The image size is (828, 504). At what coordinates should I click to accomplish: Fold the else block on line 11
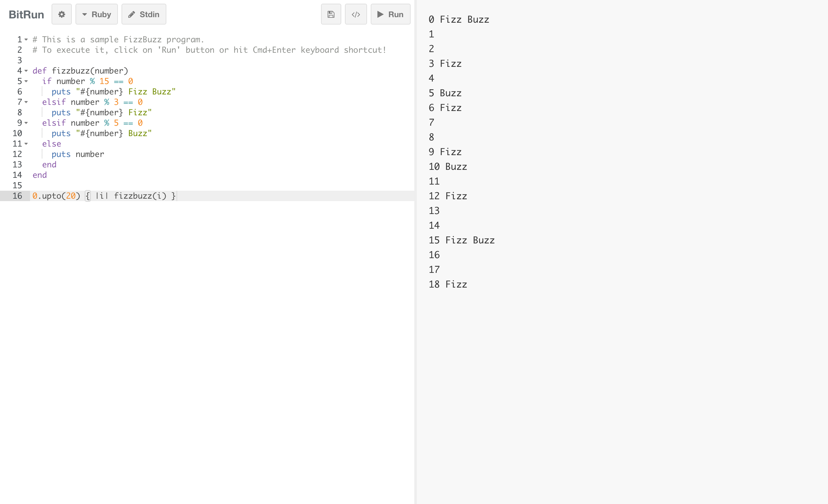pos(26,144)
